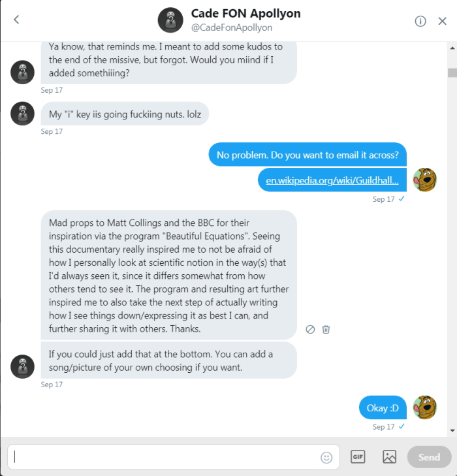Image resolution: width=457 pixels, height=476 pixels.
Task: Click the report circle-slash icon beside message
Action: 310,329
